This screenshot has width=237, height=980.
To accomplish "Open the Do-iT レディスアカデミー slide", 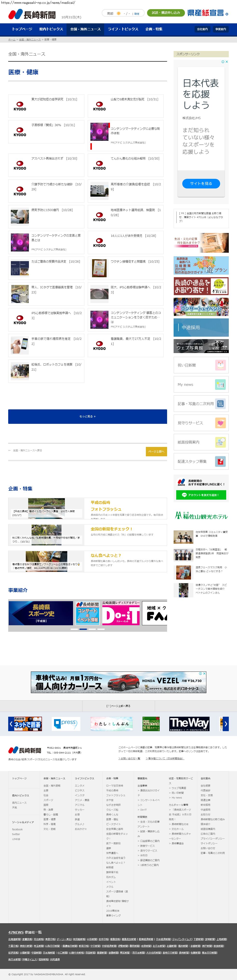I will [x=121, y=613].
